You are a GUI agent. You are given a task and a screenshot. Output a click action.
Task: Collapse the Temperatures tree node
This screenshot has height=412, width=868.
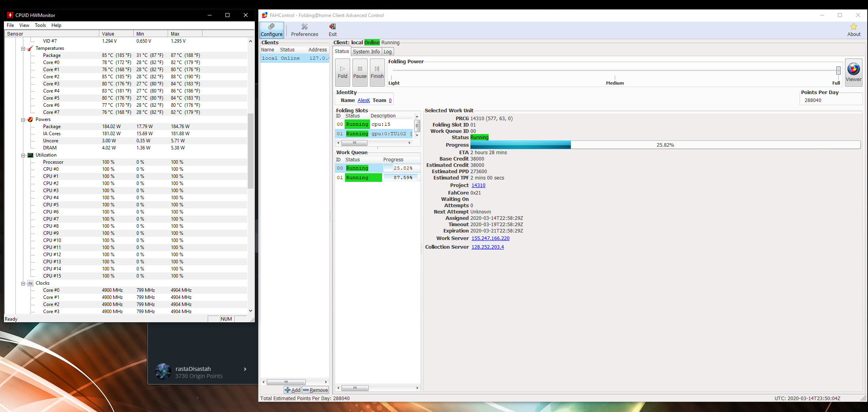(23, 49)
